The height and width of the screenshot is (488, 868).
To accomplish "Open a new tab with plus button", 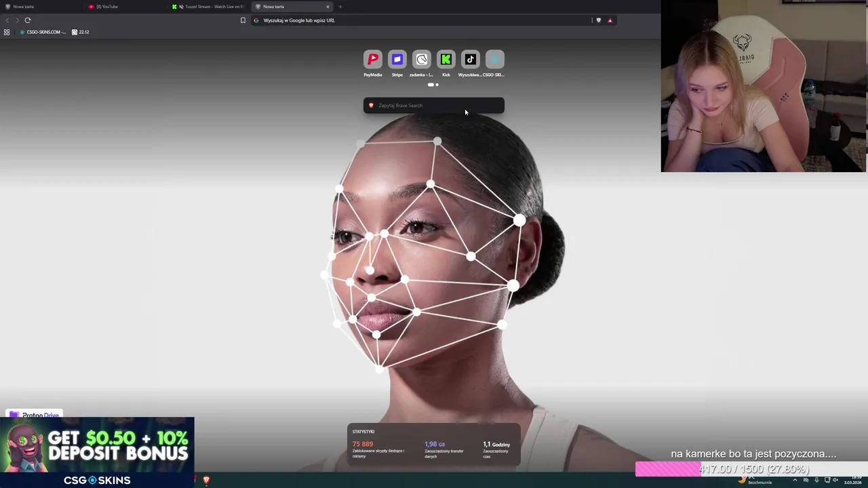I will click(340, 7).
